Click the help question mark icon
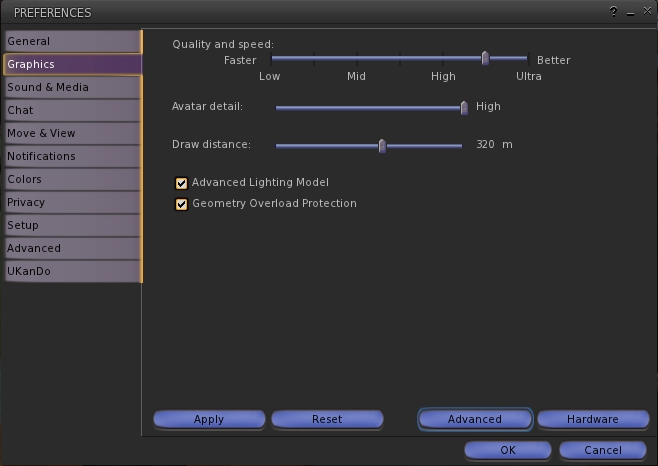 [x=613, y=12]
